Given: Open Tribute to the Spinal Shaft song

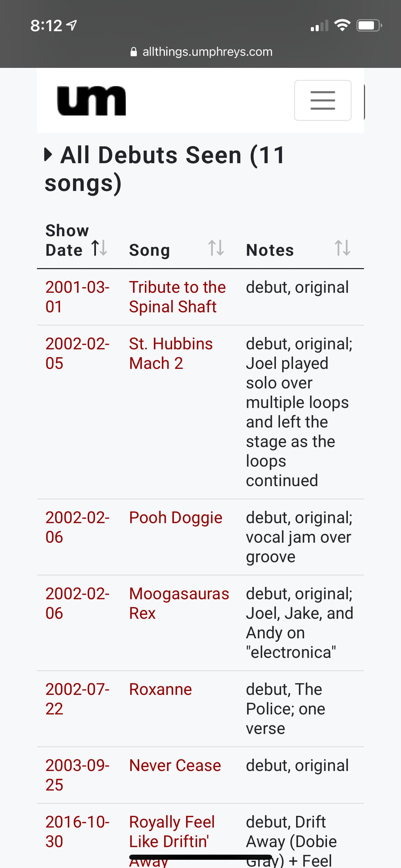Looking at the screenshot, I should [177, 297].
